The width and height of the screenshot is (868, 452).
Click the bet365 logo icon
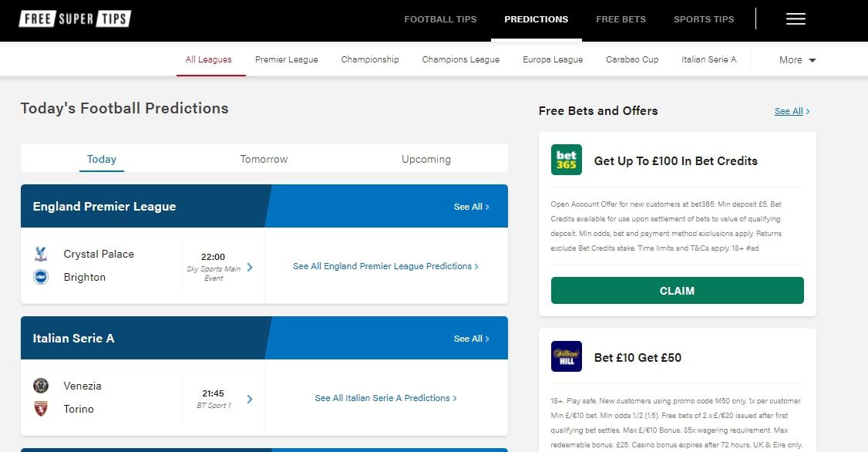[x=567, y=160]
